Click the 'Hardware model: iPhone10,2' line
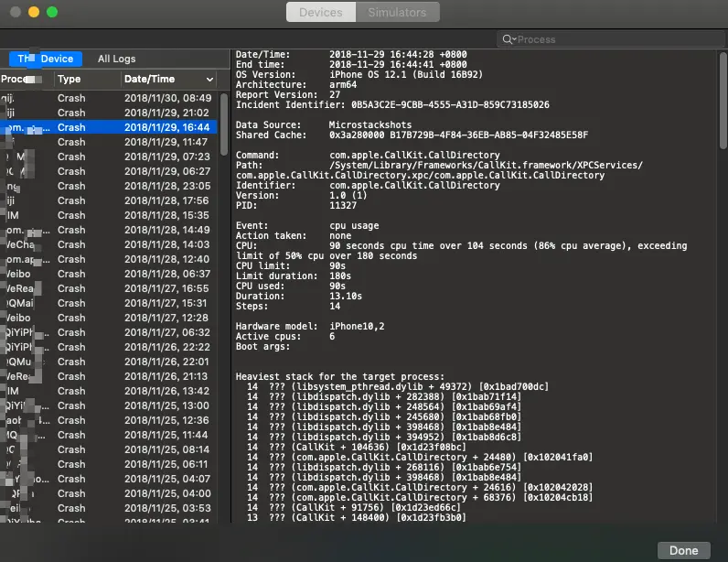 coord(310,327)
